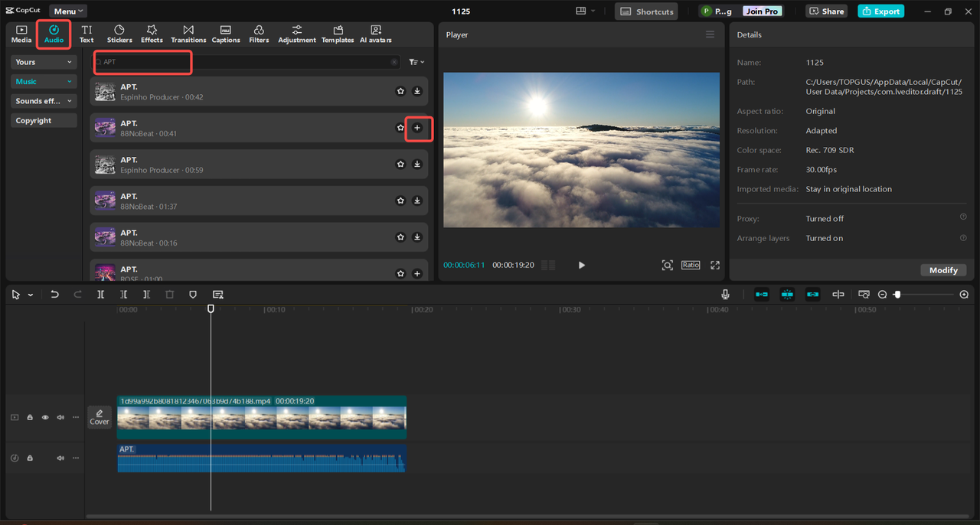
Task: Open the Effects panel
Action: tap(152, 34)
